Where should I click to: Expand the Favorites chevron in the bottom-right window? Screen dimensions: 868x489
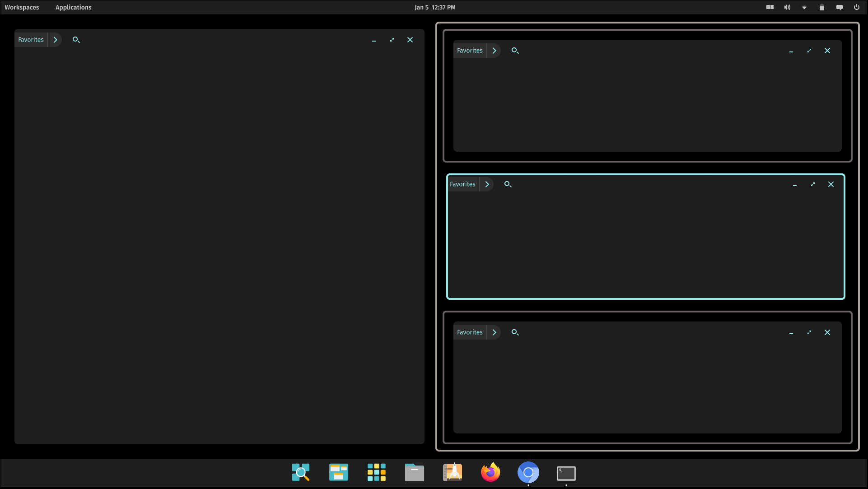[495, 332]
